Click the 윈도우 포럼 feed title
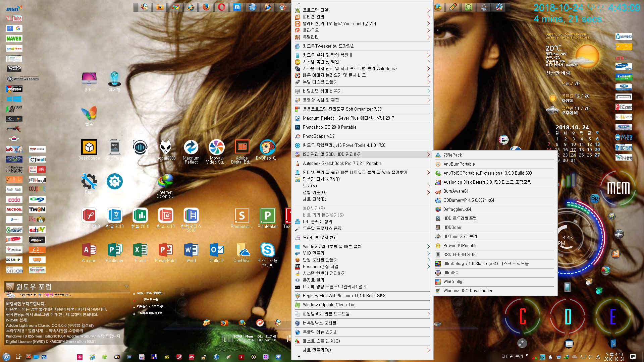The width and height of the screenshot is (644, 362). [x=34, y=287]
